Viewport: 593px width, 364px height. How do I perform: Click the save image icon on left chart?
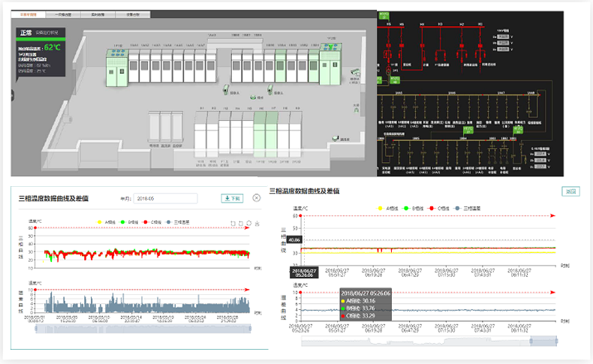[257, 223]
